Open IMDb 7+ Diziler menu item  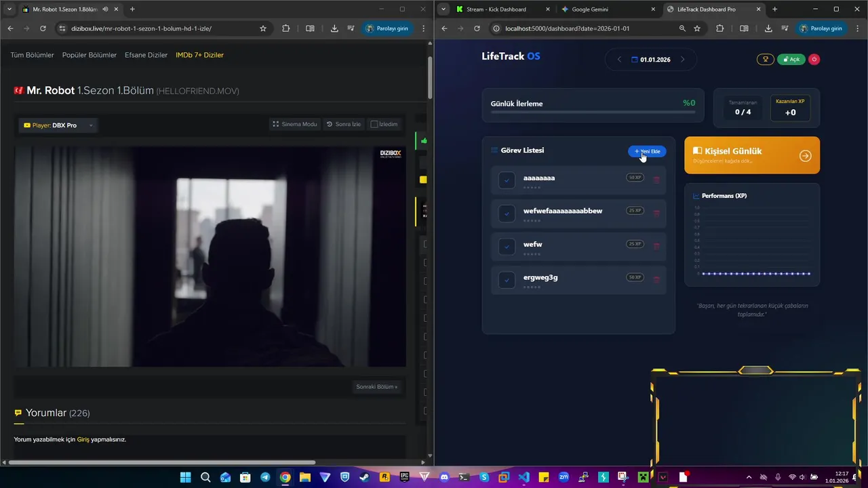(199, 55)
